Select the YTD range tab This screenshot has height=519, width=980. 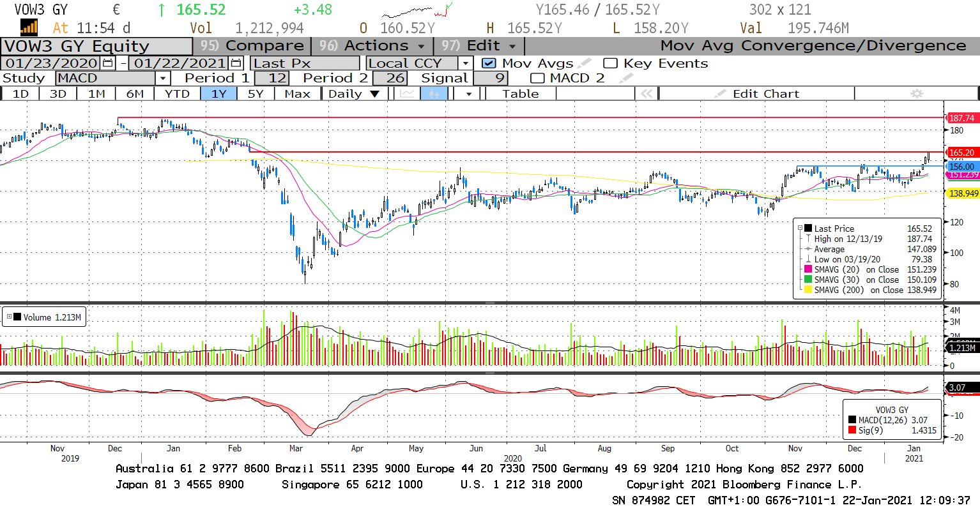coord(177,94)
